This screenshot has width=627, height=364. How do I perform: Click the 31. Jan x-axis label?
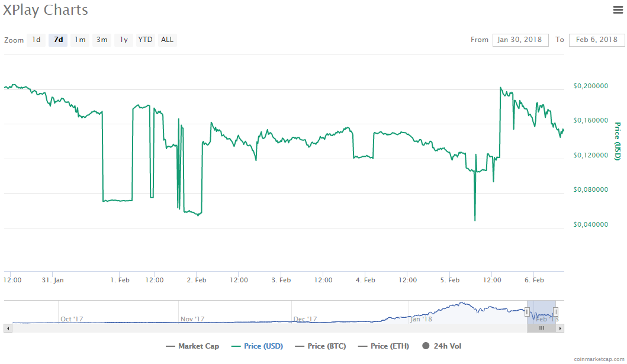[53, 280]
